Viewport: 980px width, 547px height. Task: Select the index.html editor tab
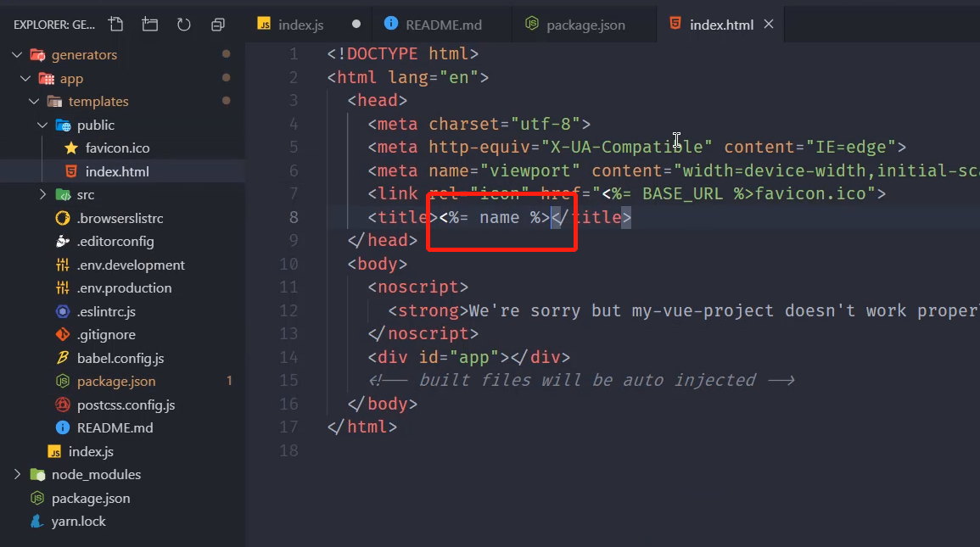point(721,25)
